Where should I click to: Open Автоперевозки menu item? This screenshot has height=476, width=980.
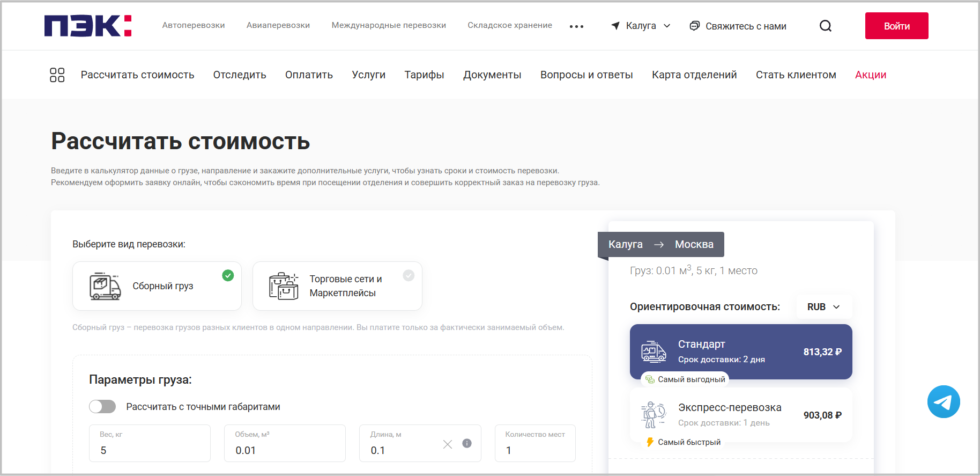tap(194, 25)
